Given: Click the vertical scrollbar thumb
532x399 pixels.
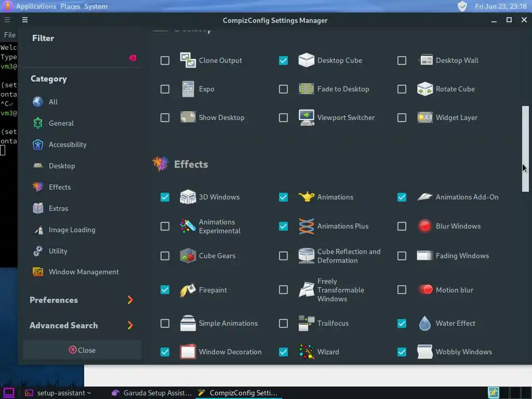Looking at the screenshot, I should (x=525, y=149).
